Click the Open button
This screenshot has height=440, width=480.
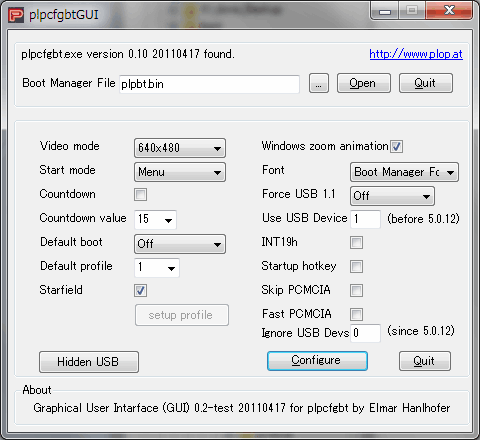click(x=364, y=83)
